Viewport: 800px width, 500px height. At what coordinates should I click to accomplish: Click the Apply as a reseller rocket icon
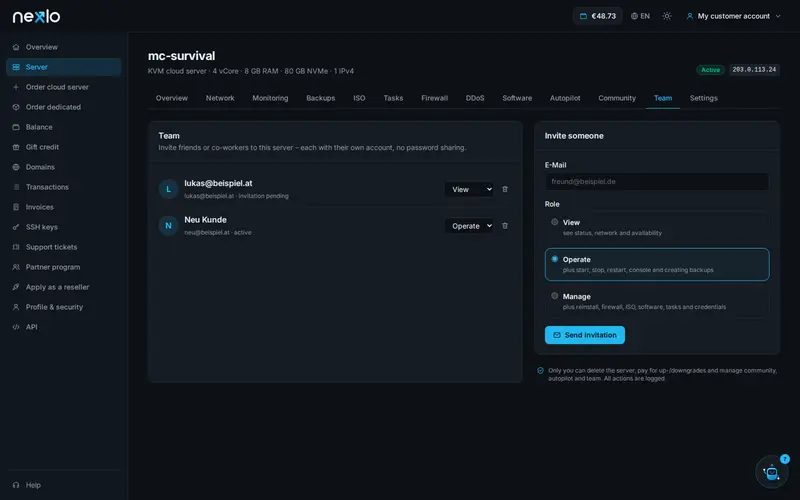[16, 287]
